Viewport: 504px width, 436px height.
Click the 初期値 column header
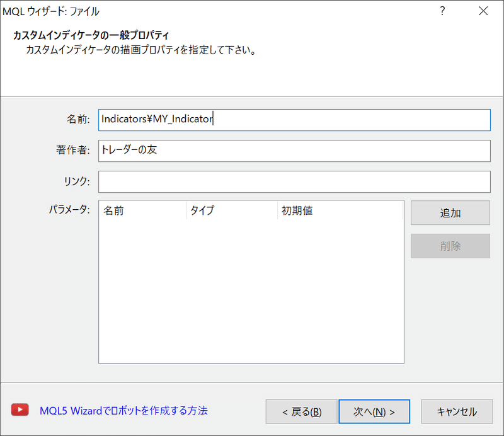coord(340,210)
